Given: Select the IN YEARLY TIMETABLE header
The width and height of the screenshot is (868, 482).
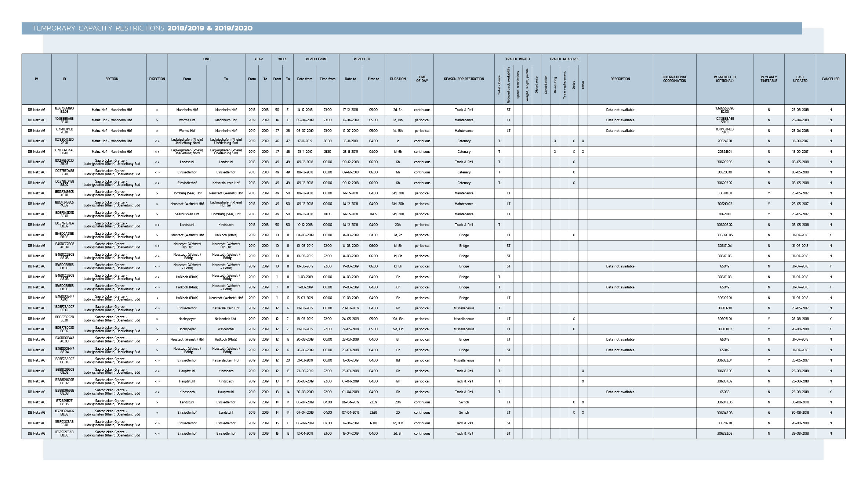Looking at the screenshot, I should click(769, 79).
